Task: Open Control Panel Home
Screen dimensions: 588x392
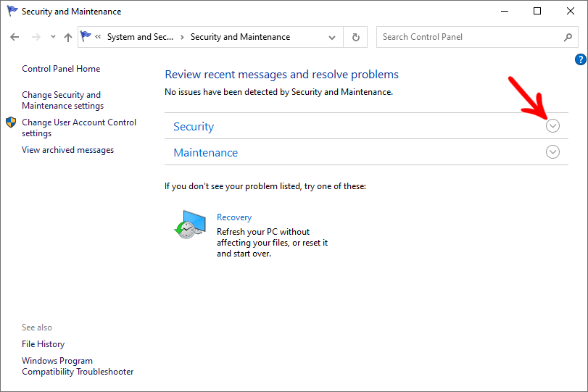Action: point(61,69)
